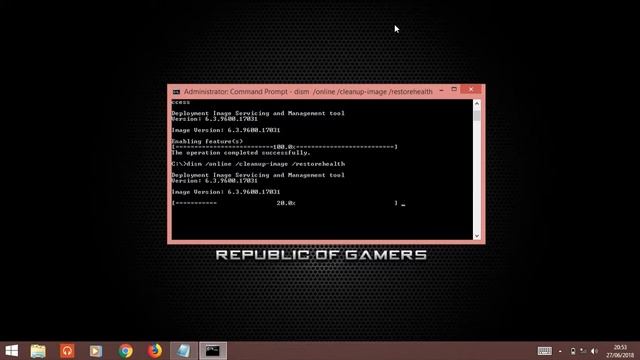The width and height of the screenshot is (640, 360).
Task: Open the Command Prompt system menu icon
Action: click(x=176, y=92)
